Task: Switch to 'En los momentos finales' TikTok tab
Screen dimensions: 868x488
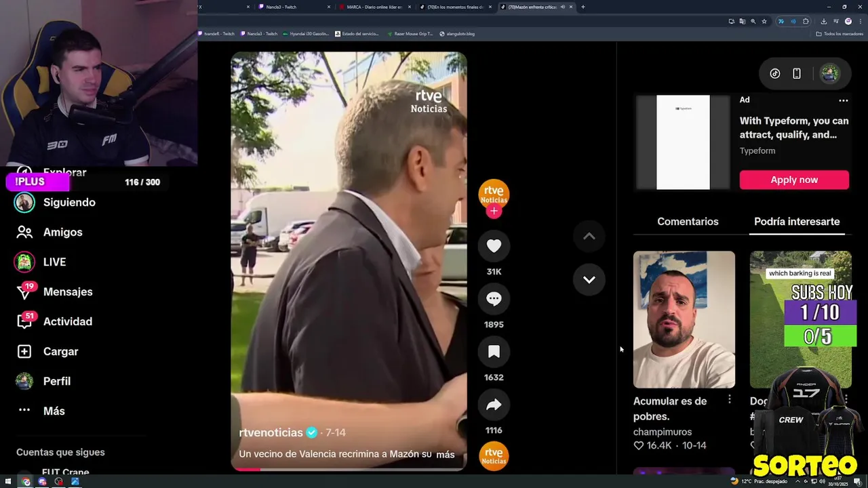Action: pos(456,7)
